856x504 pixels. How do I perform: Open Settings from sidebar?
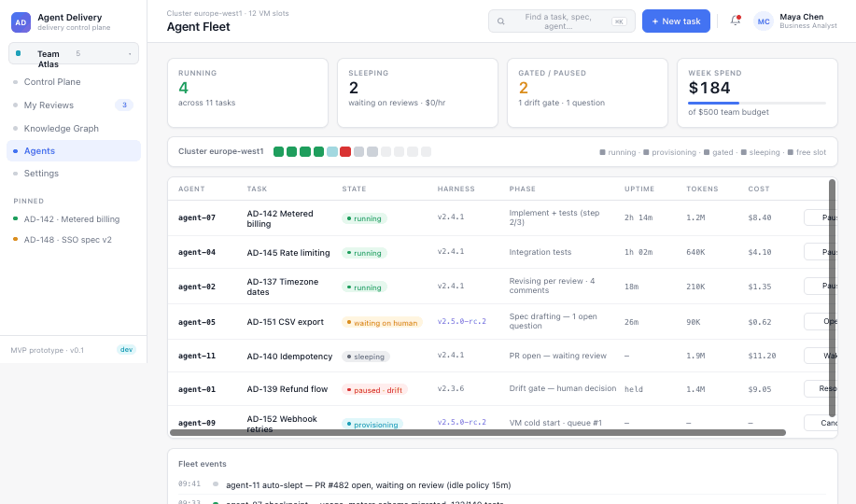pos(74,173)
